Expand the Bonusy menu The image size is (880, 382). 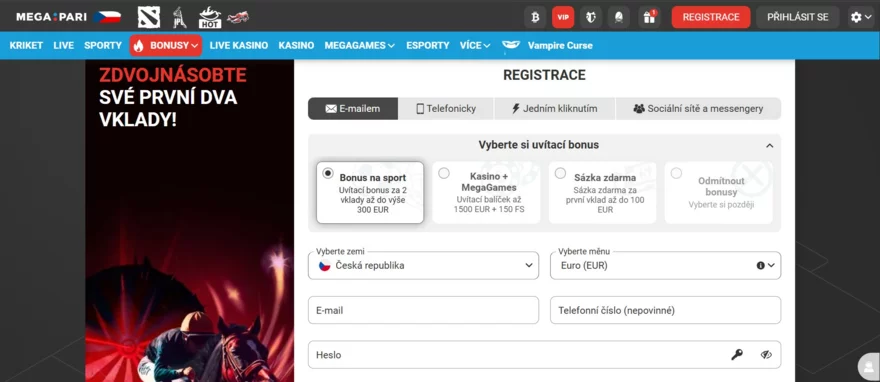[x=166, y=45]
